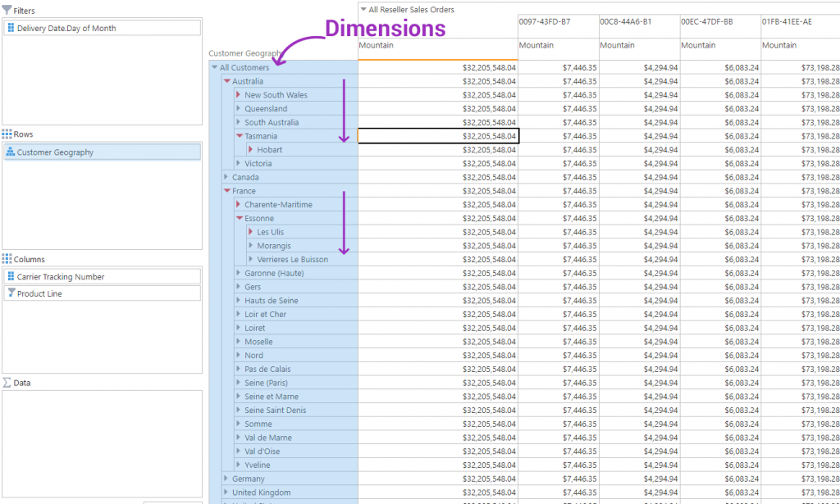Click the sigma icon beside the Data panel label
The width and height of the screenshot is (840, 504).
tap(8, 382)
